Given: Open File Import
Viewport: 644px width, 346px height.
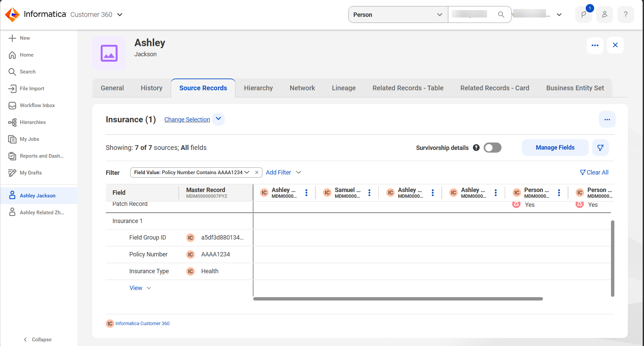Looking at the screenshot, I should [x=32, y=89].
